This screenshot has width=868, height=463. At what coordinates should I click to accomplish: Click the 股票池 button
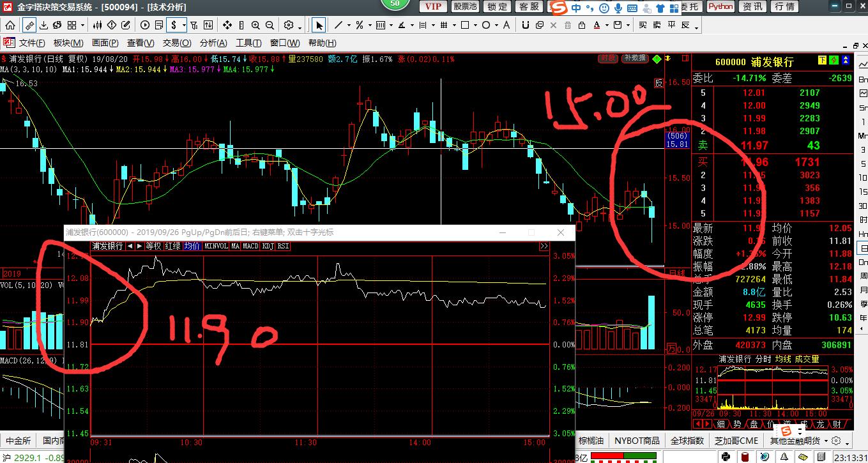tap(464, 6)
